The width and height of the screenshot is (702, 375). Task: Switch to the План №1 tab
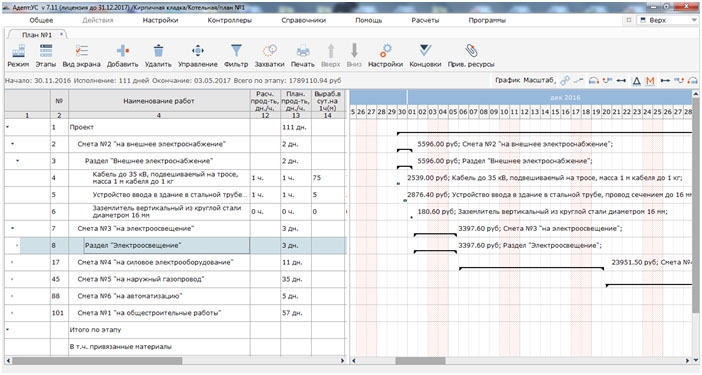click(37, 34)
